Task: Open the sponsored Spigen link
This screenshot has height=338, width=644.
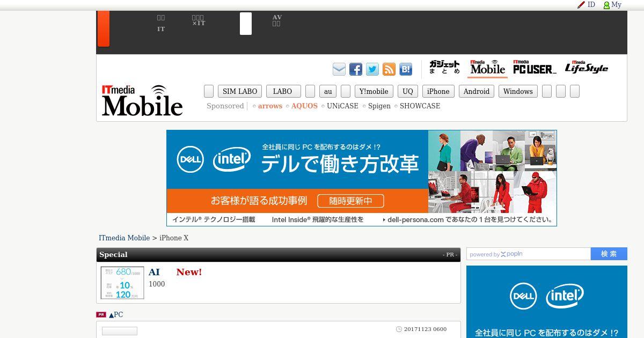Action: point(379,106)
